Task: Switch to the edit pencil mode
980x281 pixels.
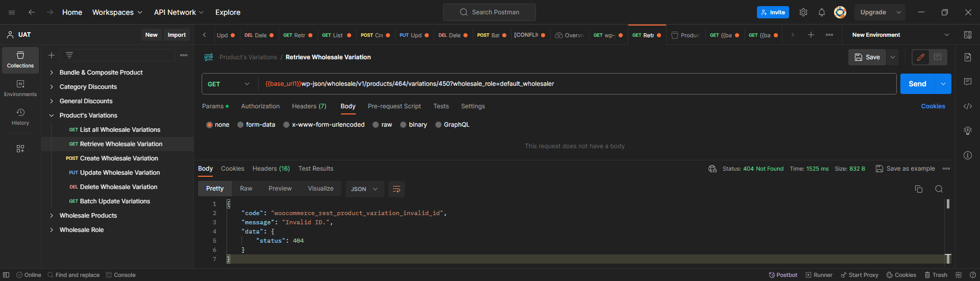Action: tap(921, 57)
